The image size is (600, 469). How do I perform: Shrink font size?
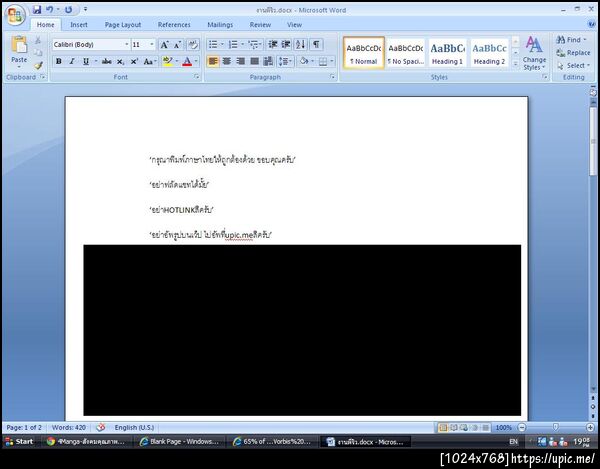click(x=177, y=45)
